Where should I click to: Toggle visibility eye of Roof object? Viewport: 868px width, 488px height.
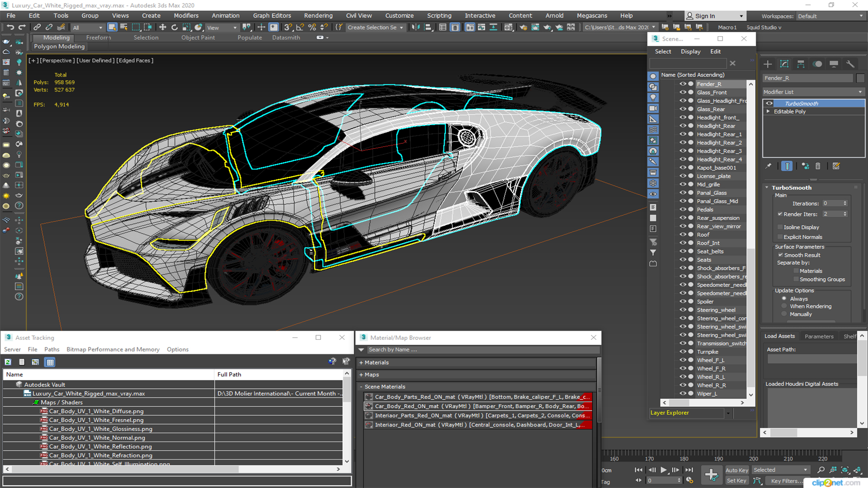point(683,235)
